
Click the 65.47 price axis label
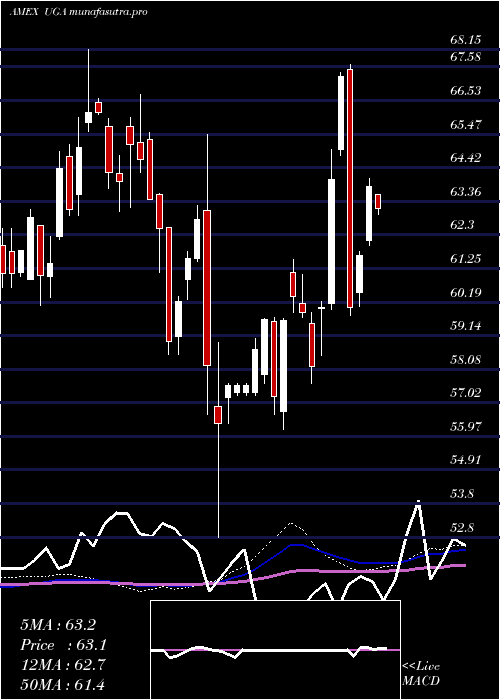click(x=466, y=124)
